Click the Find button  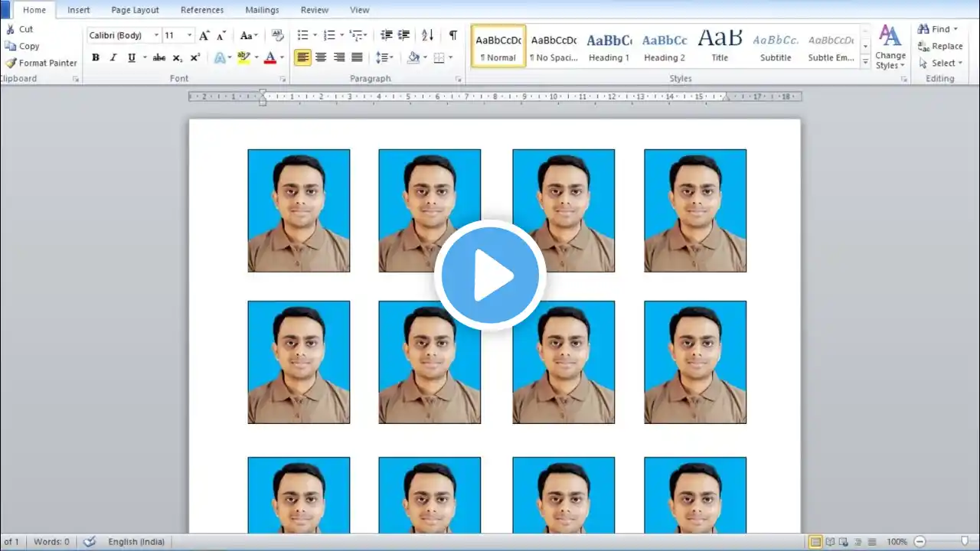(937, 29)
